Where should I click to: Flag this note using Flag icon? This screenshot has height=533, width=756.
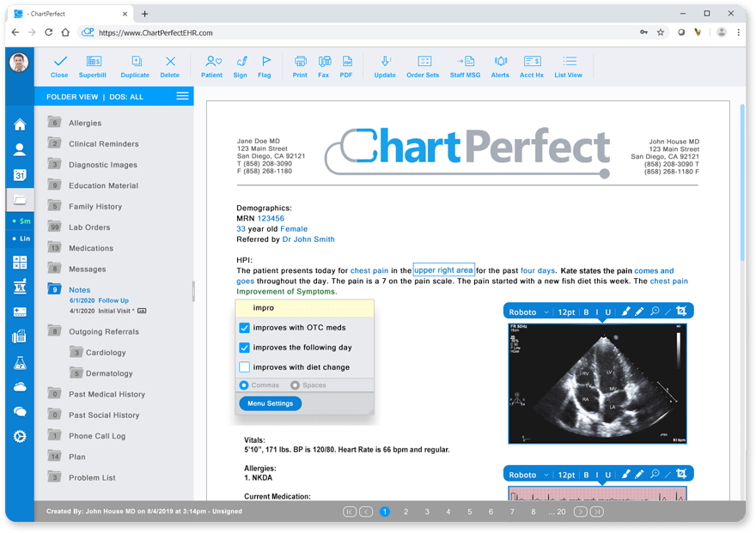(265, 66)
